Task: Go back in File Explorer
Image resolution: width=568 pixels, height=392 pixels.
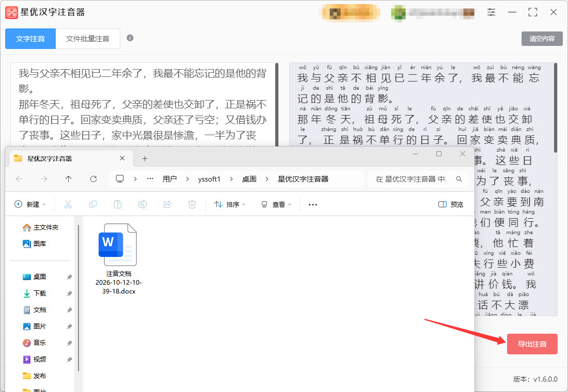Action: 19,179
